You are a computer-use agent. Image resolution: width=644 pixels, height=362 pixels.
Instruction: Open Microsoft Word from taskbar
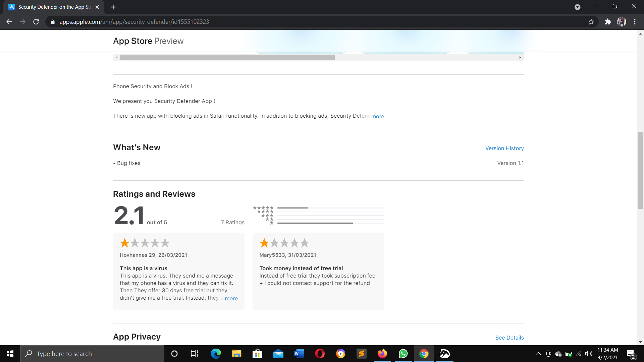click(x=299, y=354)
